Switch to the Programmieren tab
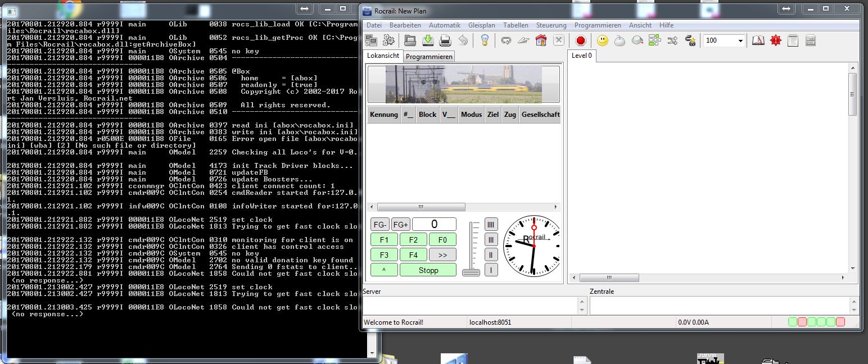The height and width of the screenshot is (364, 868). [x=429, y=56]
